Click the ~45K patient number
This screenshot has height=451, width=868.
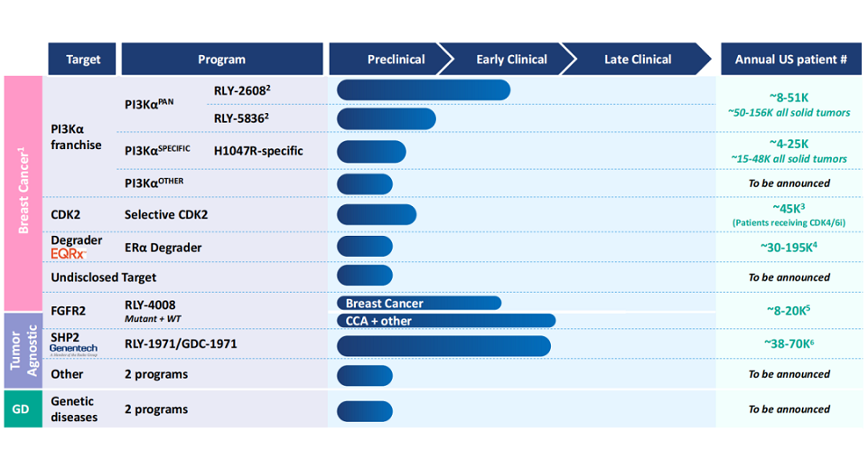tap(789, 208)
